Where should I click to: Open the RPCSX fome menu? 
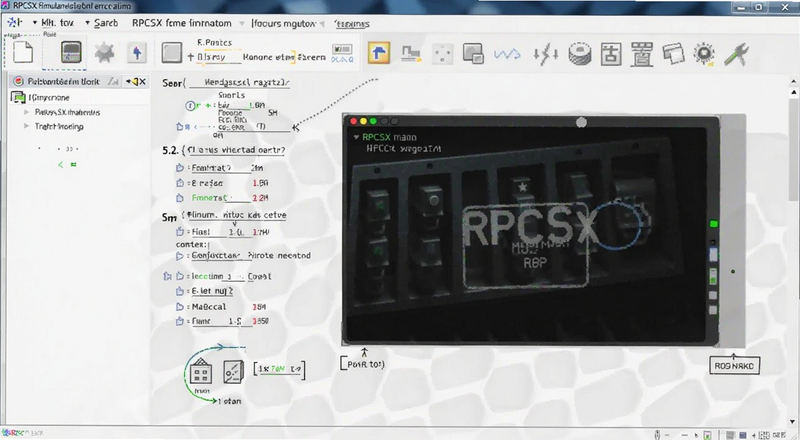pos(182,23)
